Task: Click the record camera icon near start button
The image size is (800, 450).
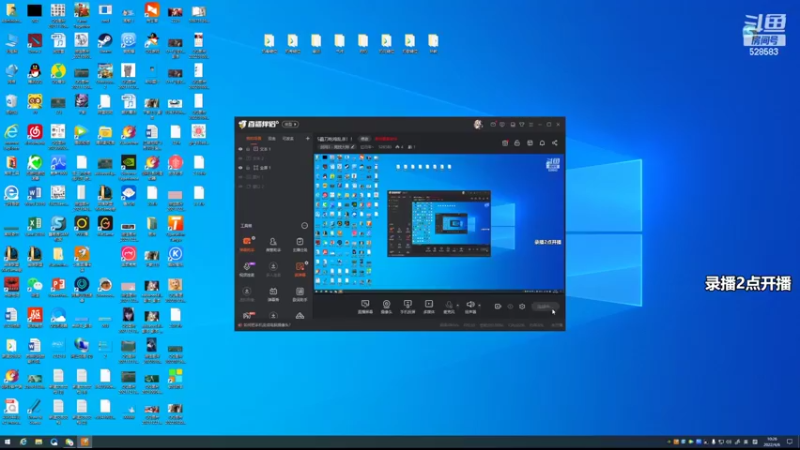Action: click(x=498, y=307)
